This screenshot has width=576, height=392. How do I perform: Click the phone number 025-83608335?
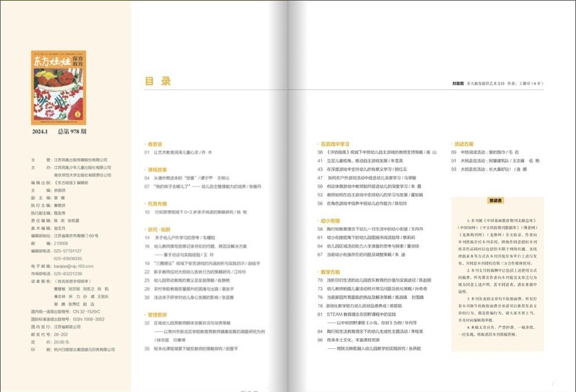pos(68,259)
